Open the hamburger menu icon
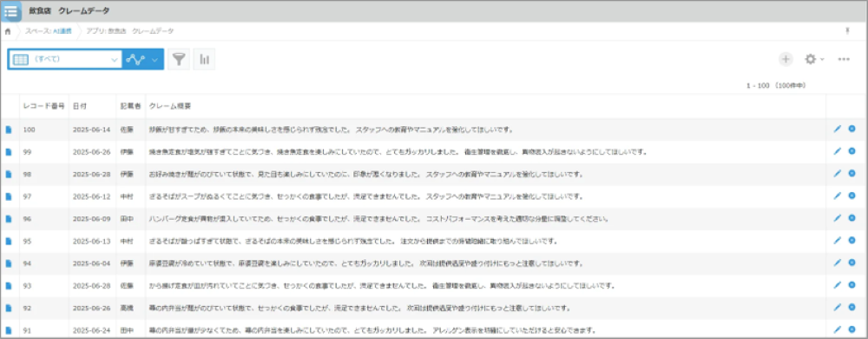868x339 pixels. click(11, 11)
